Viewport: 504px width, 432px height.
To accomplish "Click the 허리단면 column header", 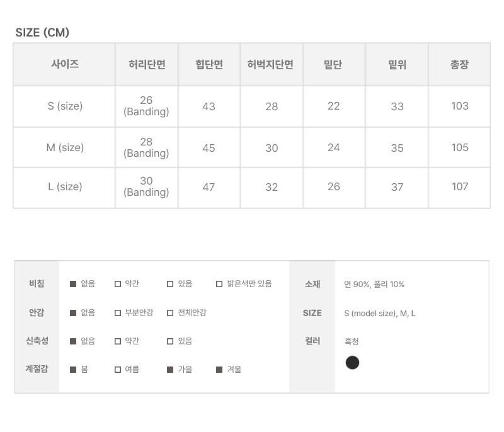I will pyautogui.click(x=147, y=64).
